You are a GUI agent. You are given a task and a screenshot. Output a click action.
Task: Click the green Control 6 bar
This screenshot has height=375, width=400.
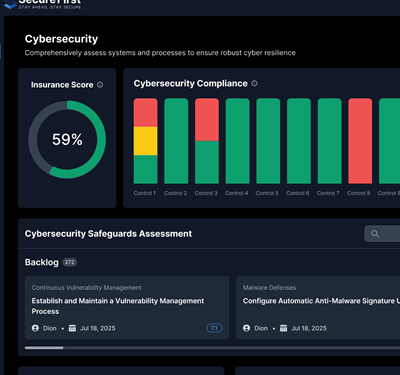pyautogui.click(x=299, y=141)
